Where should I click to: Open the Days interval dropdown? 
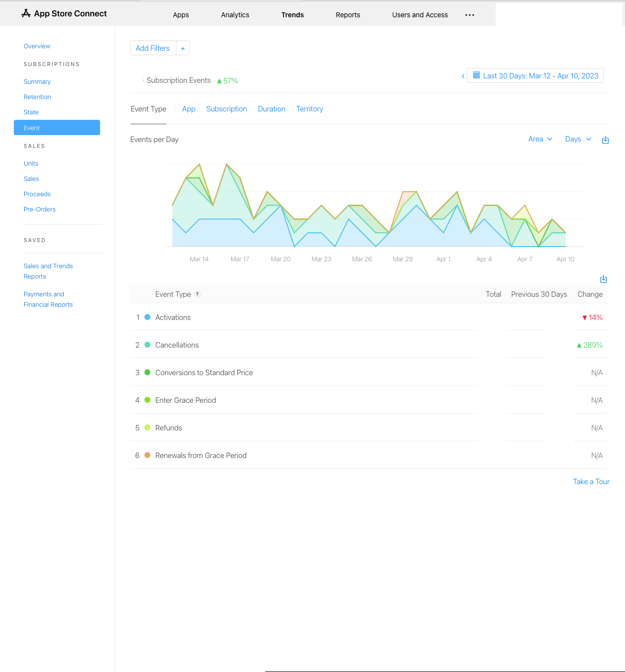(x=578, y=139)
